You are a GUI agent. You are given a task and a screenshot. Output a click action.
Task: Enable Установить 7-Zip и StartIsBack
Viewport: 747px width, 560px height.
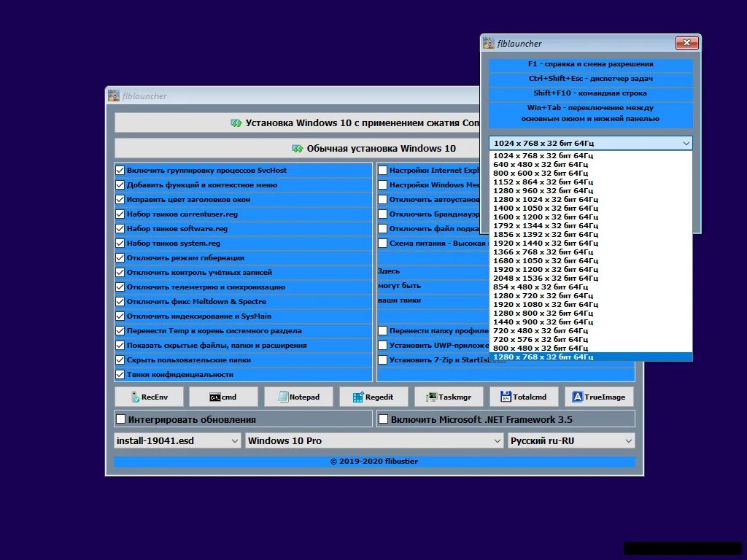[382, 360]
